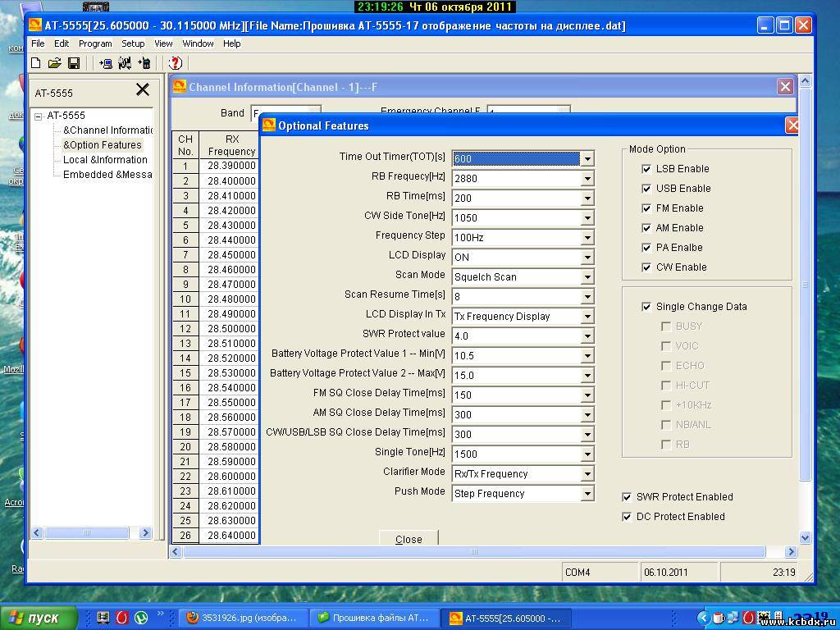Open the Help menu

pos(232,43)
